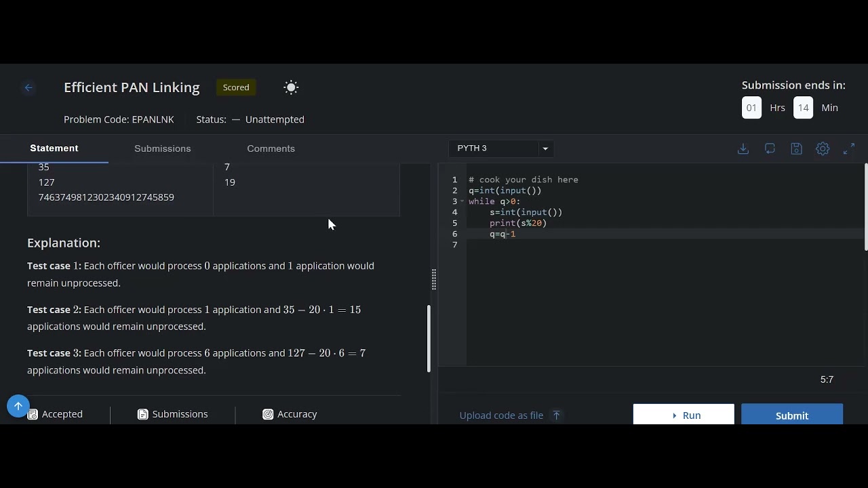Click the hours counter showing 01

(751, 108)
